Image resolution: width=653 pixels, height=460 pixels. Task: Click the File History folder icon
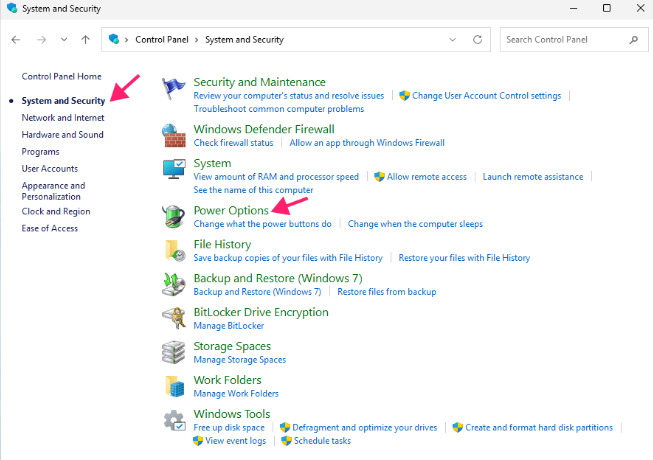[174, 251]
